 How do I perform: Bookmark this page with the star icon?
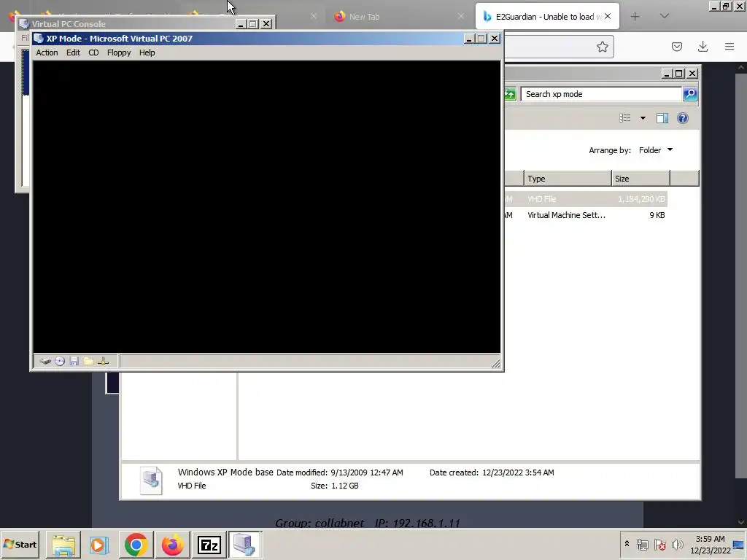tap(602, 47)
